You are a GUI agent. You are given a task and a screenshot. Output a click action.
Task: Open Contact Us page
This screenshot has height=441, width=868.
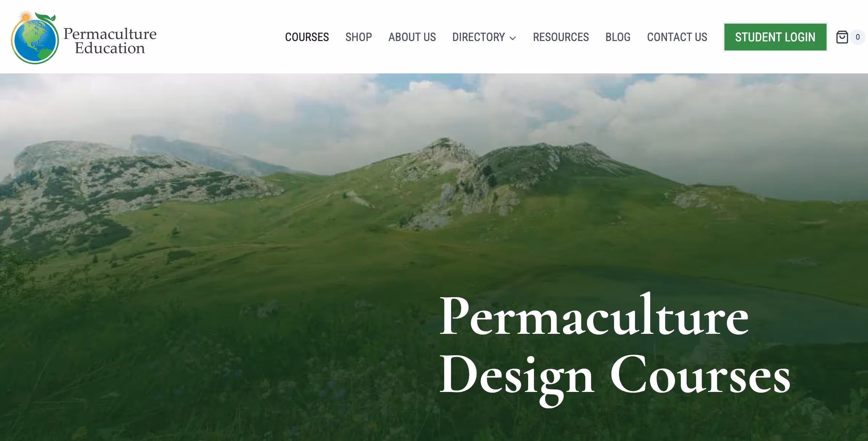(x=677, y=37)
